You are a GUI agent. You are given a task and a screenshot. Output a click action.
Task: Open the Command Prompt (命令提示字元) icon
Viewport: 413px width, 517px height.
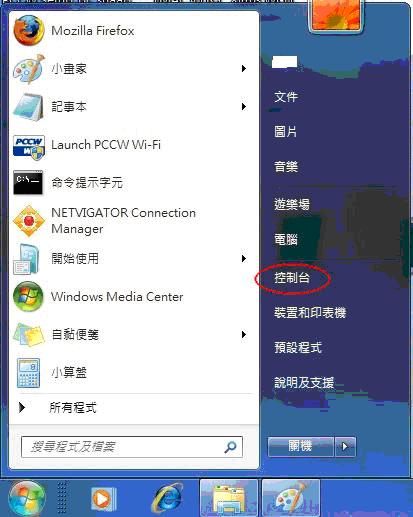28,182
